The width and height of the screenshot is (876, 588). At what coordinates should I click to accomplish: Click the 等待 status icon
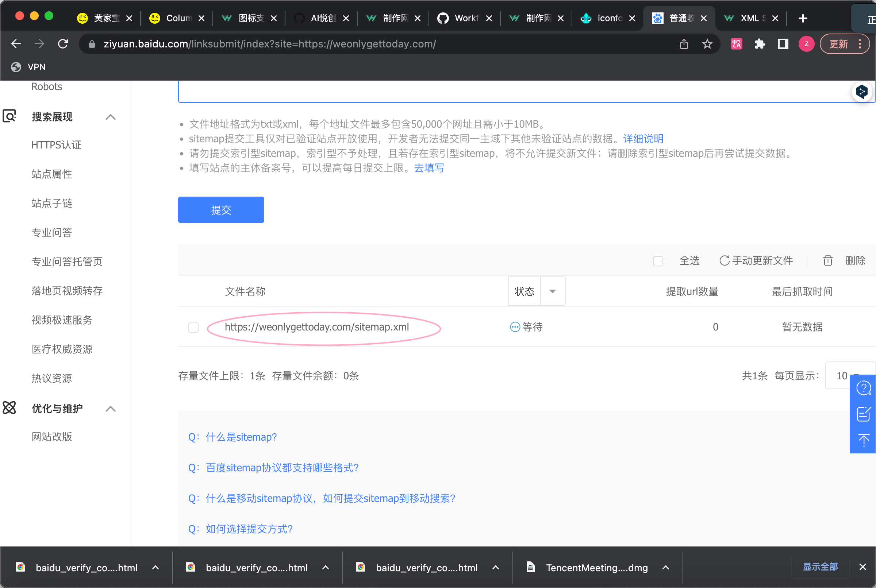pos(515,327)
